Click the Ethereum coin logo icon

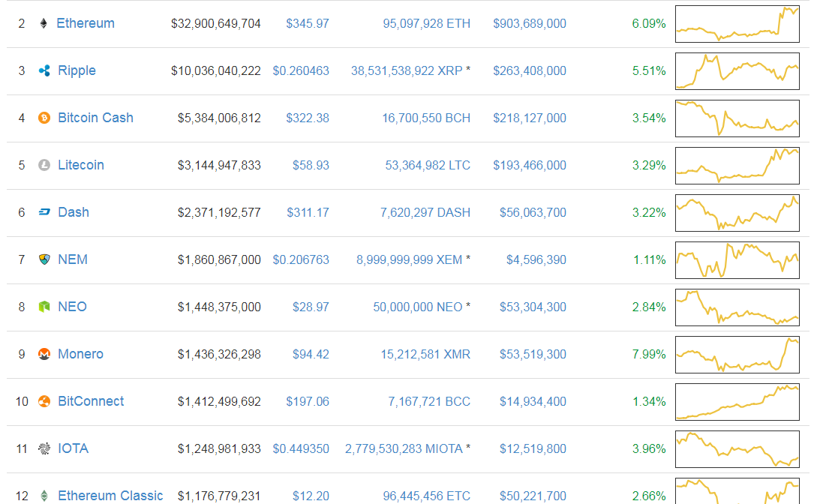point(44,23)
